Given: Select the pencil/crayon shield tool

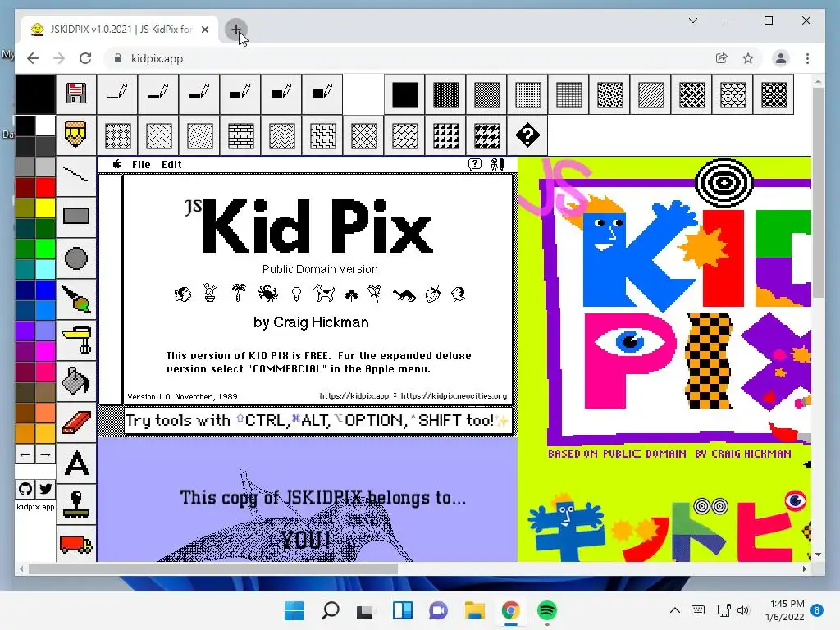Looking at the screenshot, I should click(76, 135).
